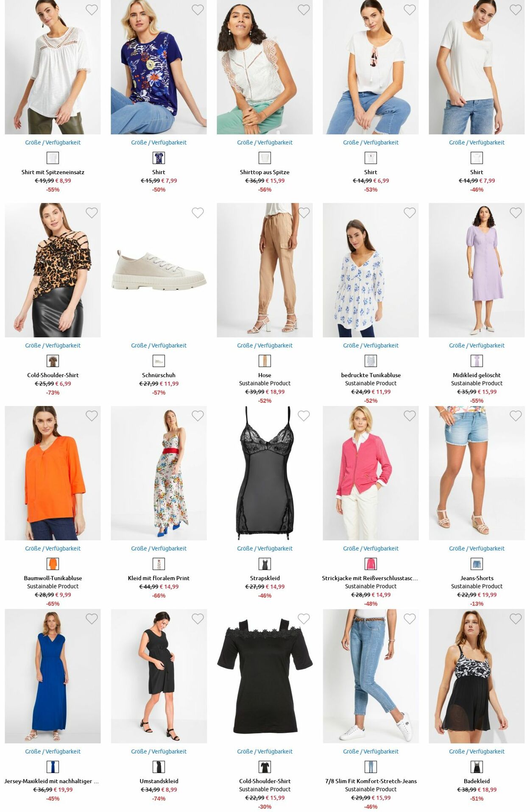Save Midikleid gelöscht with heart icon
The image size is (530, 812).
pos(516,213)
